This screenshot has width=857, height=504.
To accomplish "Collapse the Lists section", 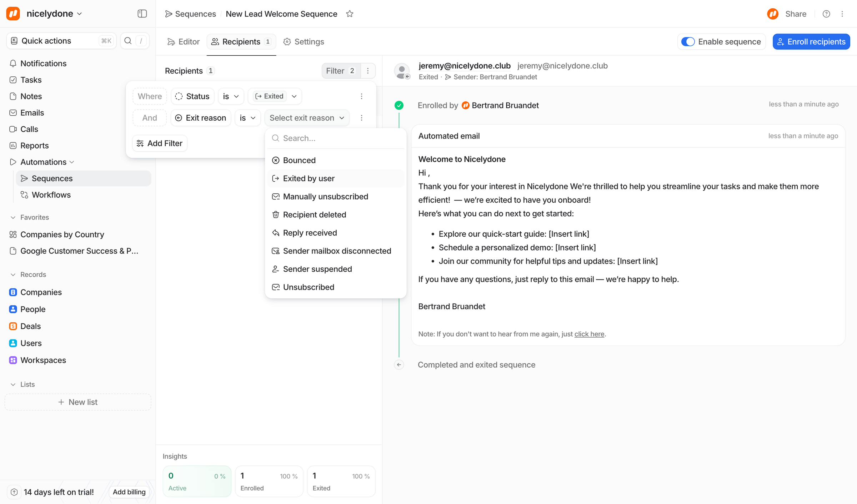I will (13, 384).
